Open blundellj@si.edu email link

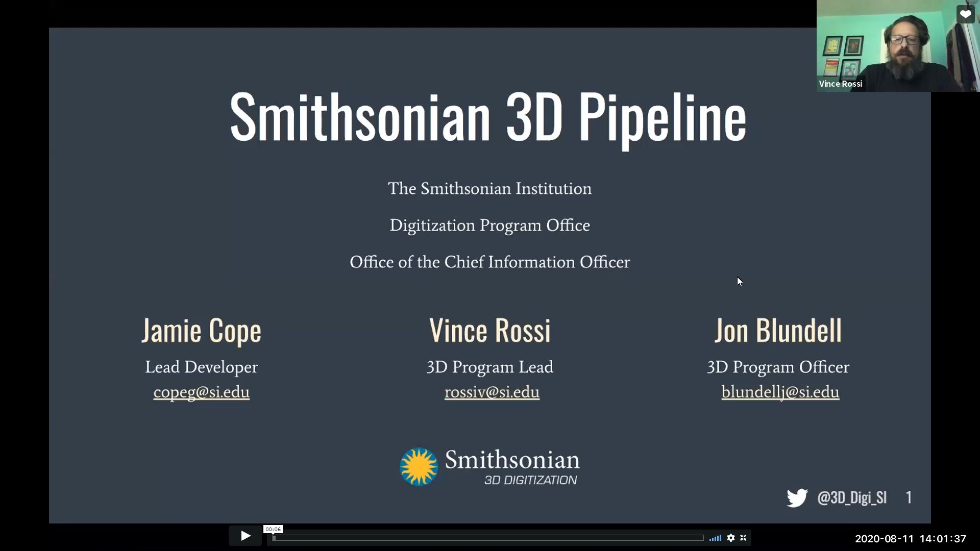click(x=780, y=392)
